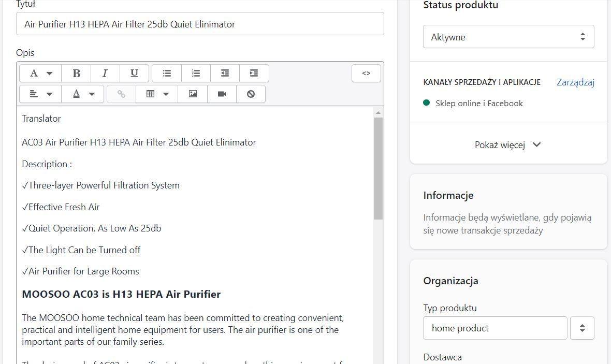This screenshot has height=364, width=611.
Task: Click the 'Translator' line in description
Action: coord(41,119)
